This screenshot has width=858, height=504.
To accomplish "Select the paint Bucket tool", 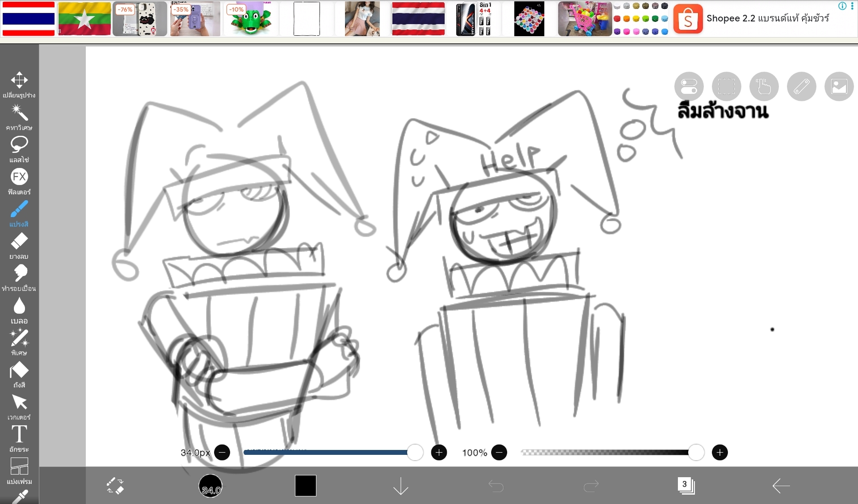I will (19, 370).
